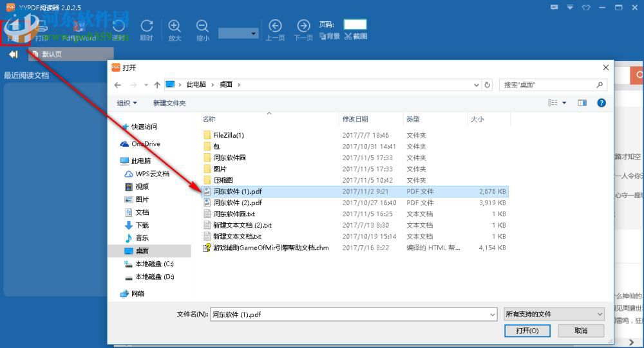
Task: Select the file 河东软件 (1).pdf
Action: pyautogui.click(x=355, y=191)
